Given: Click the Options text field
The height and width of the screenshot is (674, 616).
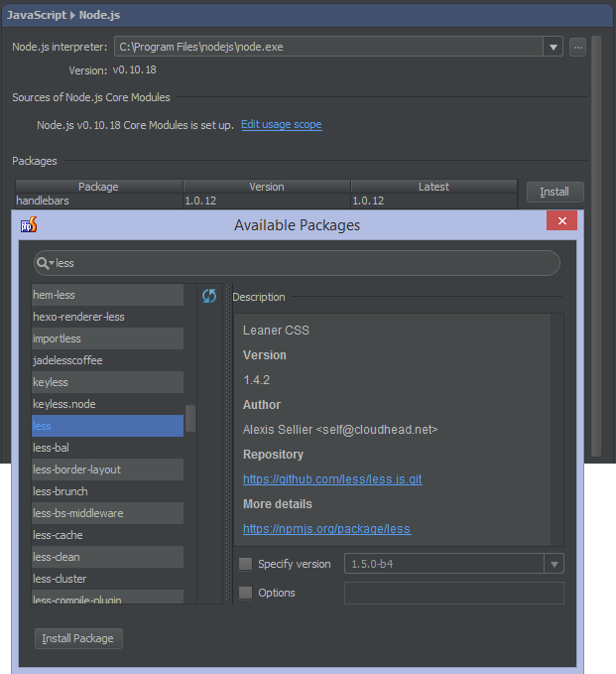Looking at the screenshot, I should point(454,594).
